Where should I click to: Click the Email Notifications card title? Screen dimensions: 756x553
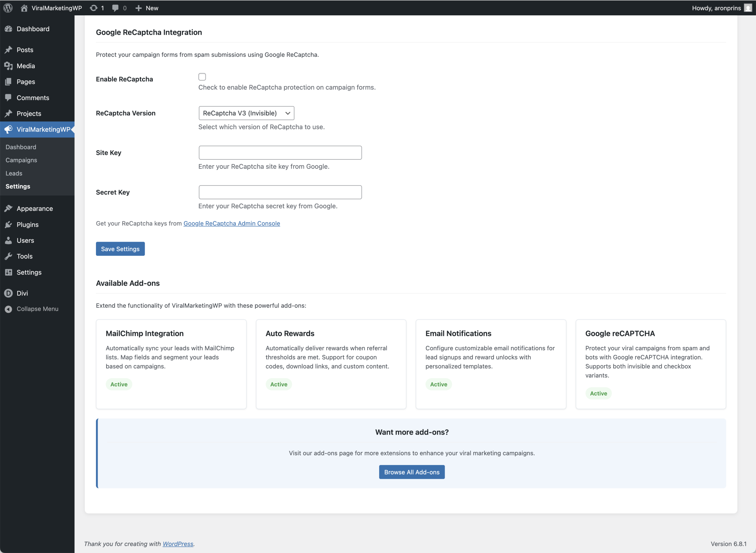(x=458, y=333)
